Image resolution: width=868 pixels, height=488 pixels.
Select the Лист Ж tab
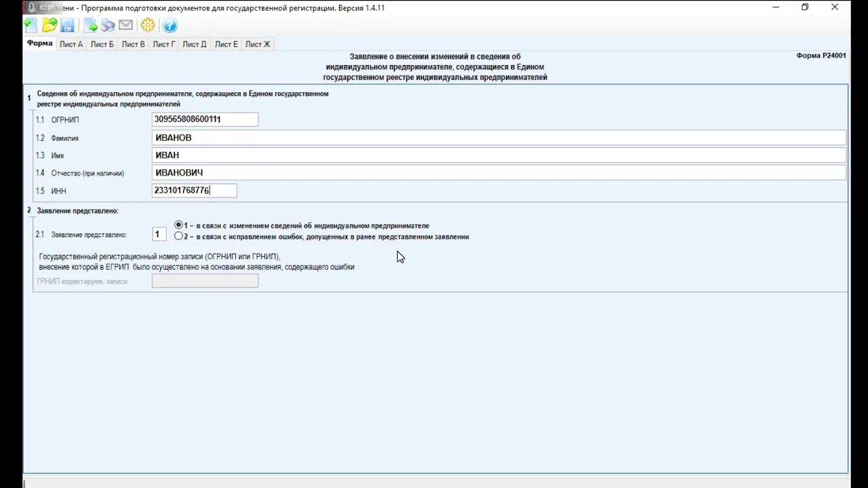pyautogui.click(x=258, y=44)
